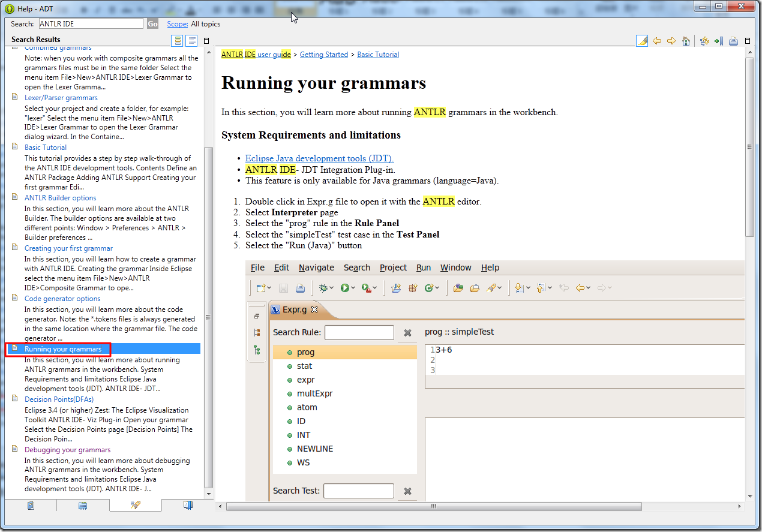Screen dimensions: 762x532
Task: Follow the Getting Started breadcrumb link
Action: coord(323,55)
